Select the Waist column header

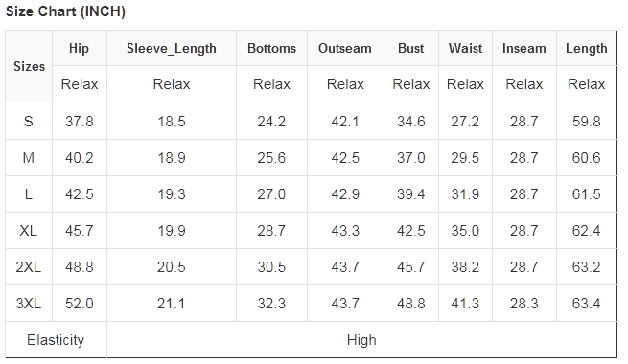tap(465, 48)
